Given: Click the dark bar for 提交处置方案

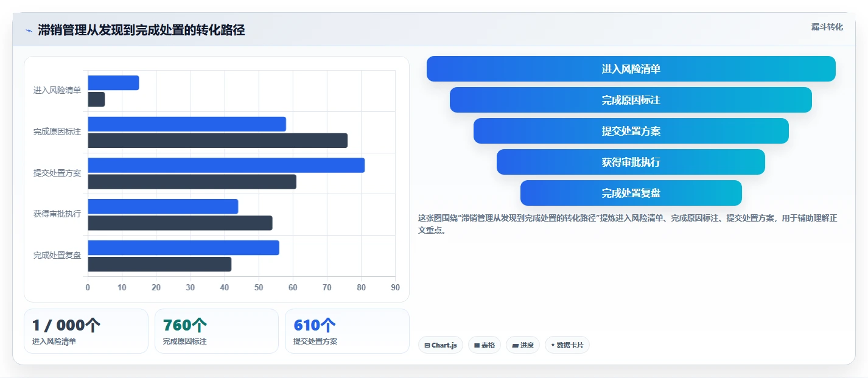Looking at the screenshot, I should point(192,181).
